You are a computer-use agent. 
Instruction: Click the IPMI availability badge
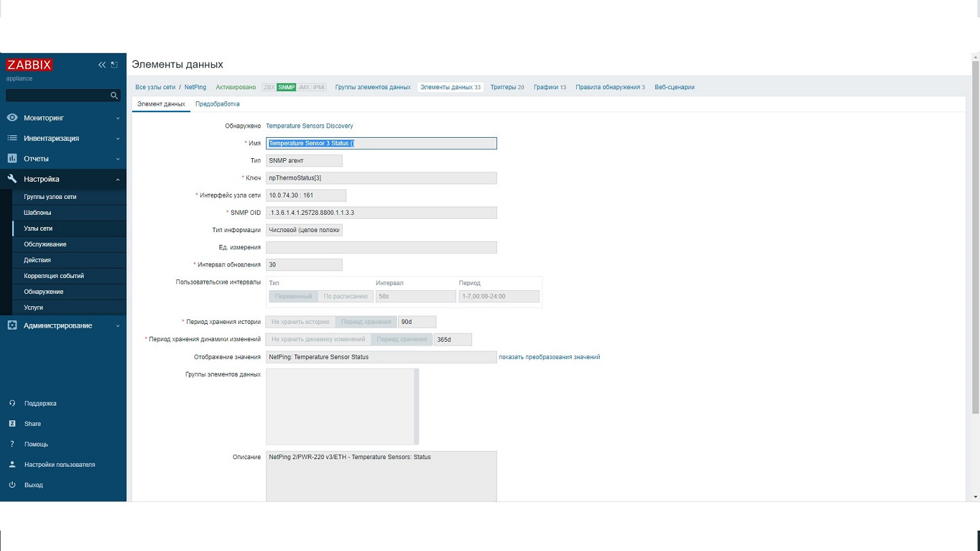coord(319,87)
